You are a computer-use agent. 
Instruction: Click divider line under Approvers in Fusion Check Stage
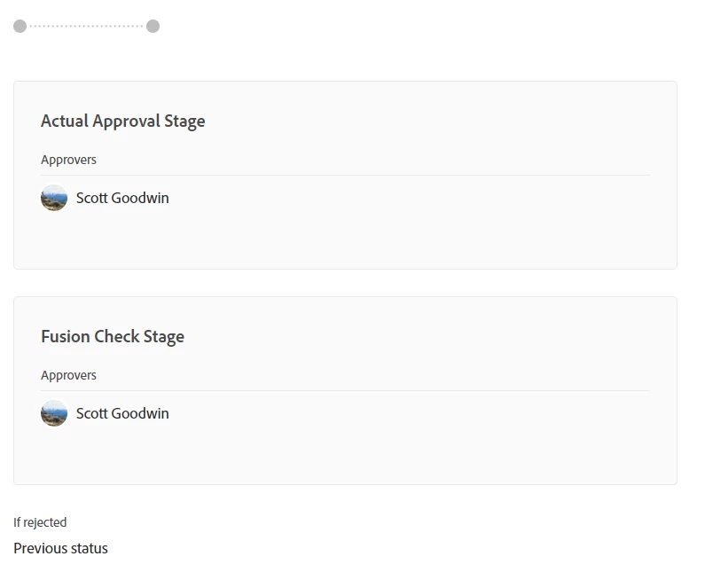point(345,391)
